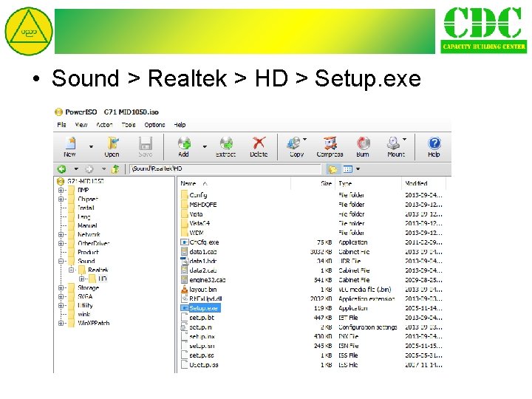Click the green Back navigation arrow

[x=62, y=168]
